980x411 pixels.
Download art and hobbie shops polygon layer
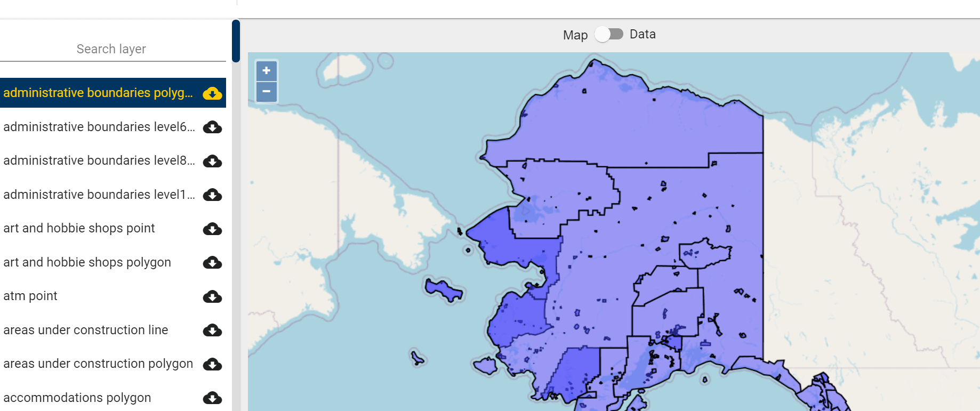[x=212, y=263]
